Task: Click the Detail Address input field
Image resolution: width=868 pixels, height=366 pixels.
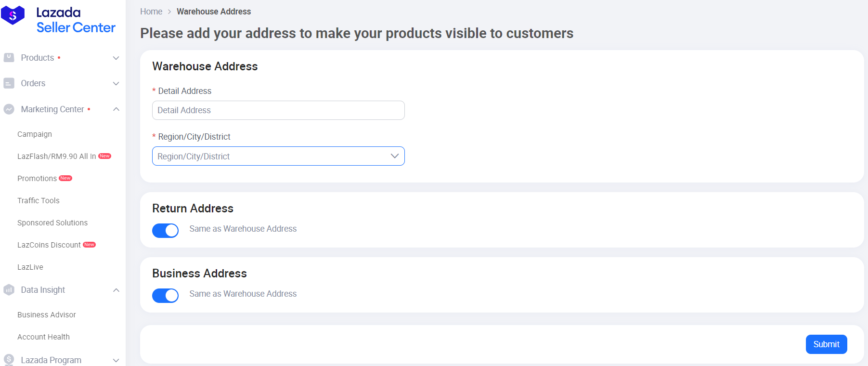Action: pos(278,110)
